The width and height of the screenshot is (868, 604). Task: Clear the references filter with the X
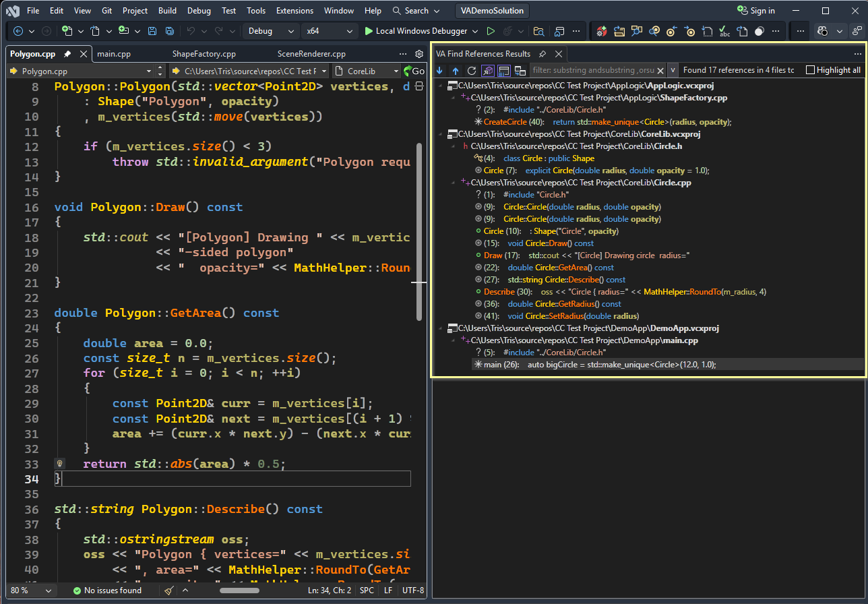[660, 70]
